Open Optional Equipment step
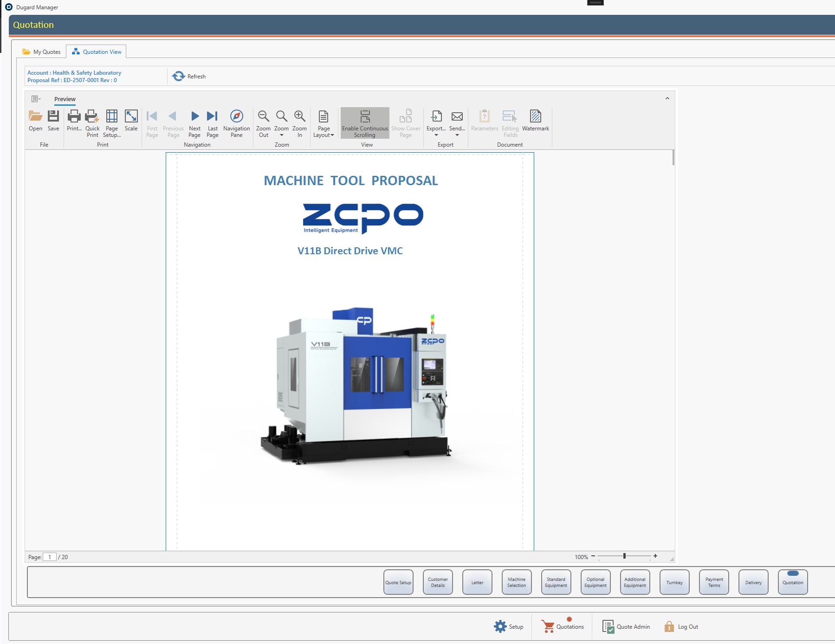This screenshot has width=835, height=644. point(596,582)
